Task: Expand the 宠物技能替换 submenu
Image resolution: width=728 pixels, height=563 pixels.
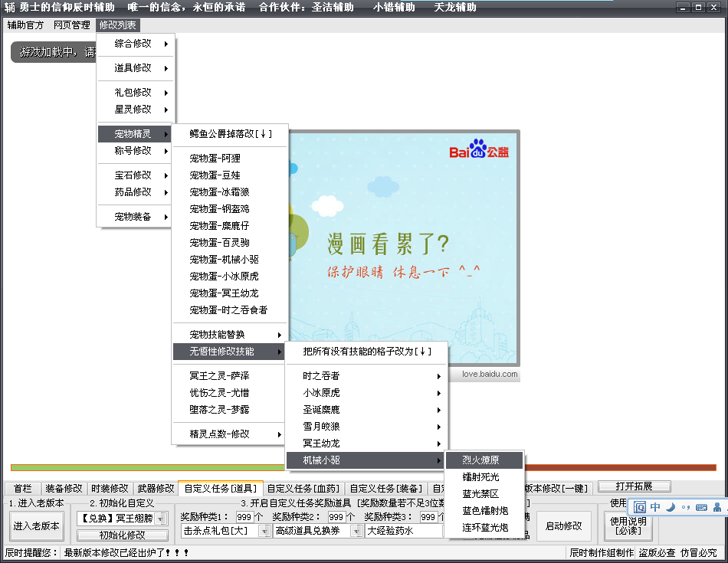Action: coord(229,335)
